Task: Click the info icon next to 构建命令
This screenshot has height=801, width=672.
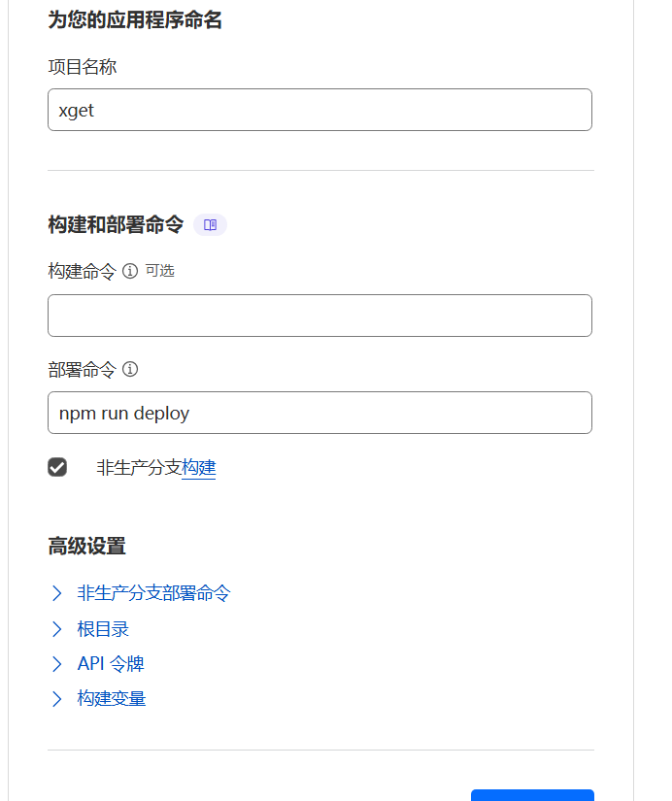Action: pos(130,271)
